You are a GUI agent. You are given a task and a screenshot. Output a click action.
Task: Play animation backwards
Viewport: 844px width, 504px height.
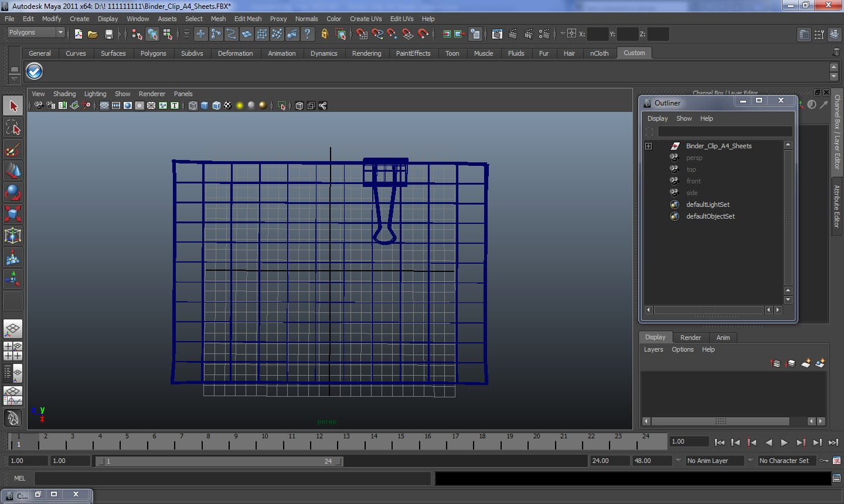click(x=768, y=442)
